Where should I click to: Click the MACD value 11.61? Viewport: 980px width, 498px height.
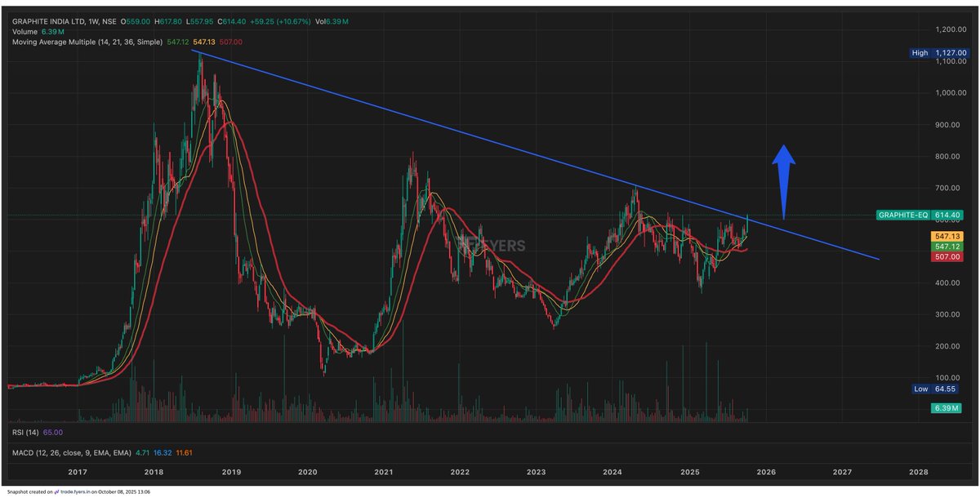[184, 453]
